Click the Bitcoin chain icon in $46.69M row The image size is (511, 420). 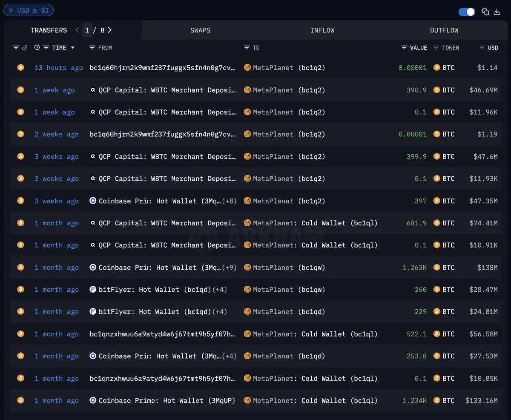20,90
